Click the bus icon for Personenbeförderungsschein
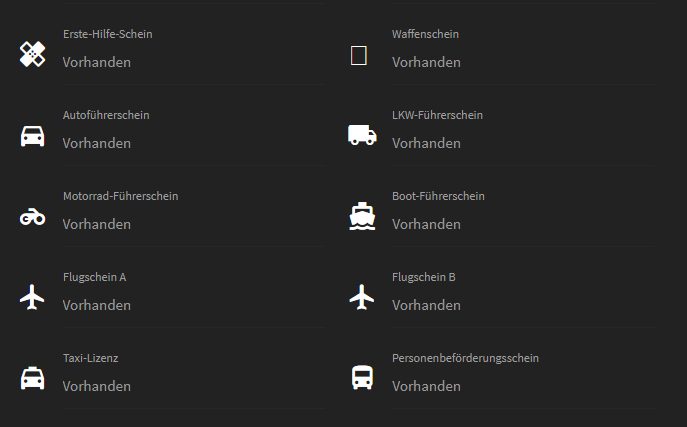 pyautogui.click(x=362, y=378)
